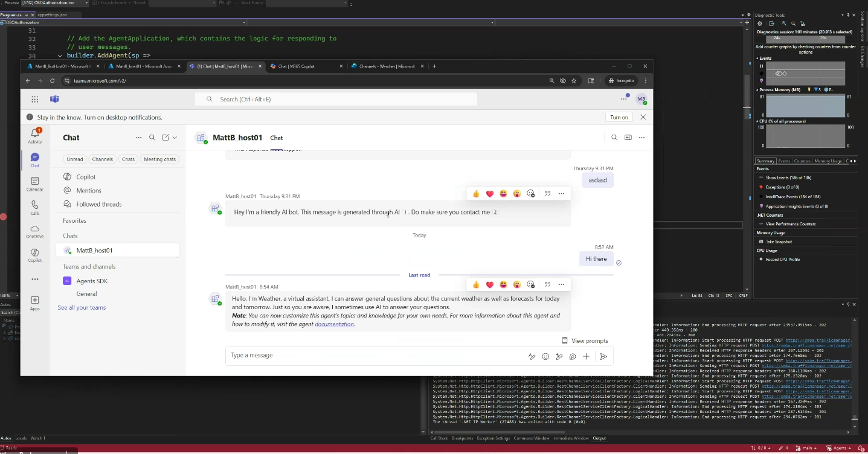This screenshot has height=454, width=868.
Task: Open Chat list more options ellipsis
Action: (139, 138)
